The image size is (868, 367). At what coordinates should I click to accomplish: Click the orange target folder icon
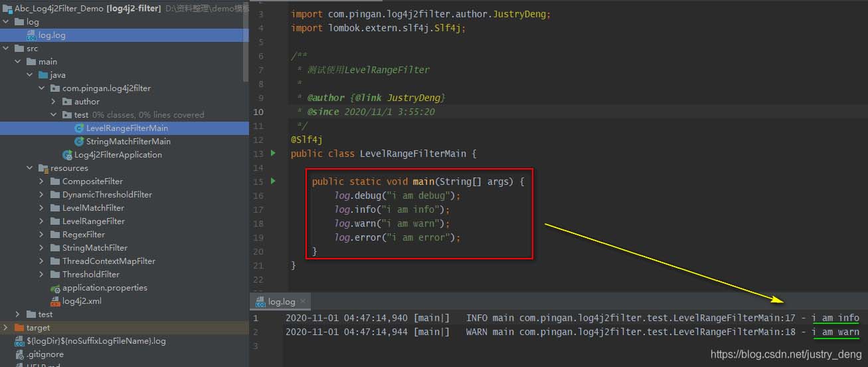20,328
